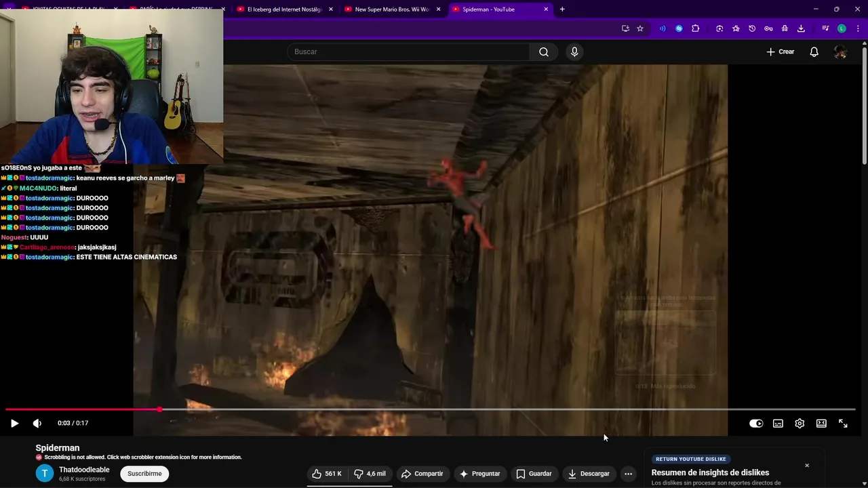Click the page vertical scrollbar
Image resolution: width=868 pixels, height=488 pixels.
[x=864, y=105]
